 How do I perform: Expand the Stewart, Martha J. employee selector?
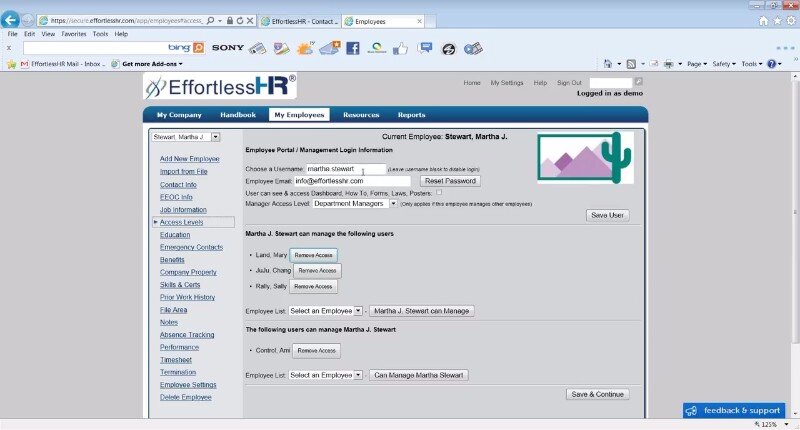(x=215, y=137)
